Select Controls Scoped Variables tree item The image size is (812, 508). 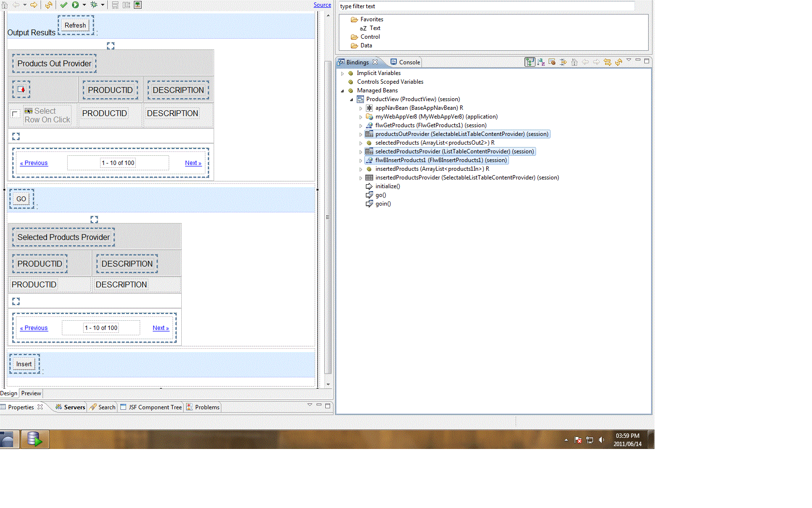(x=390, y=82)
